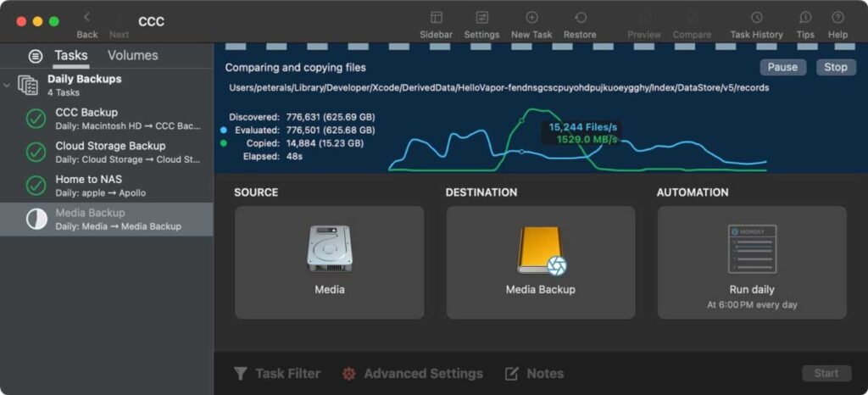This screenshot has width=868, height=395.
Task: Collapse the Daily Backups task group
Action: [8, 85]
